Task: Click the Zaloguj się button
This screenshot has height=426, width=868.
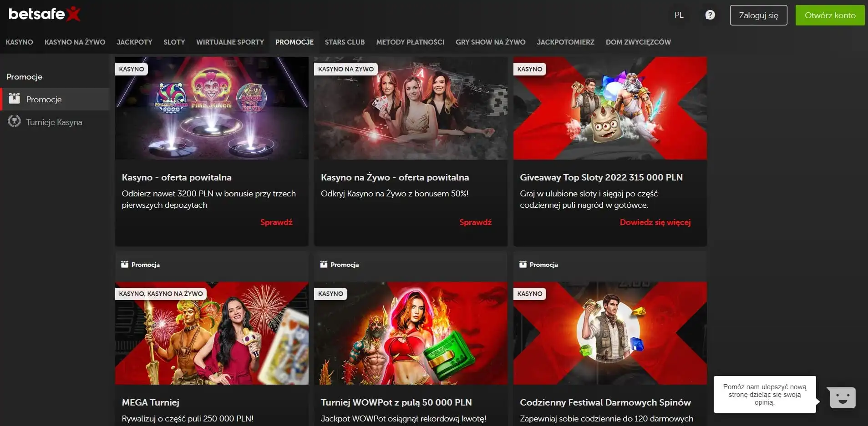Action: [x=758, y=15]
